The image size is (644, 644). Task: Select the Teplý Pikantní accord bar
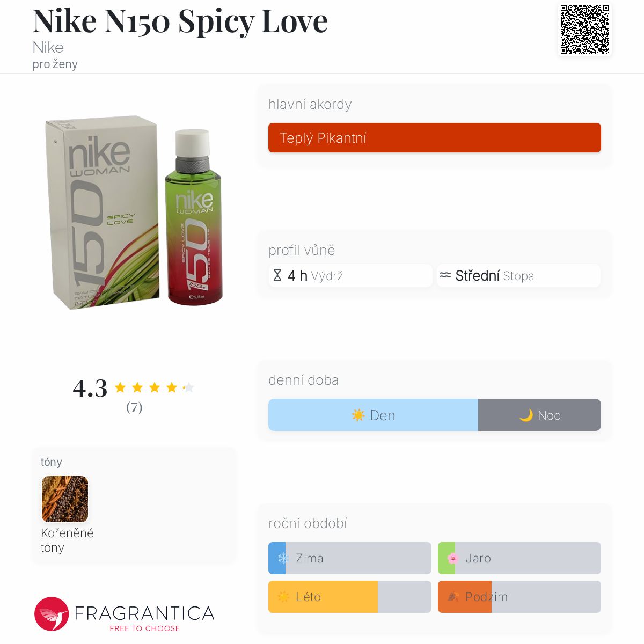[435, 138]
